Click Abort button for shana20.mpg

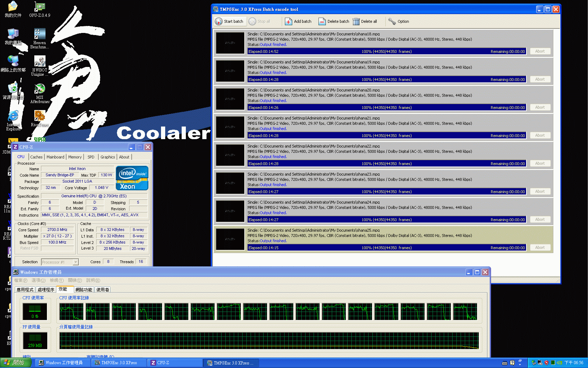tap(540, 107)
